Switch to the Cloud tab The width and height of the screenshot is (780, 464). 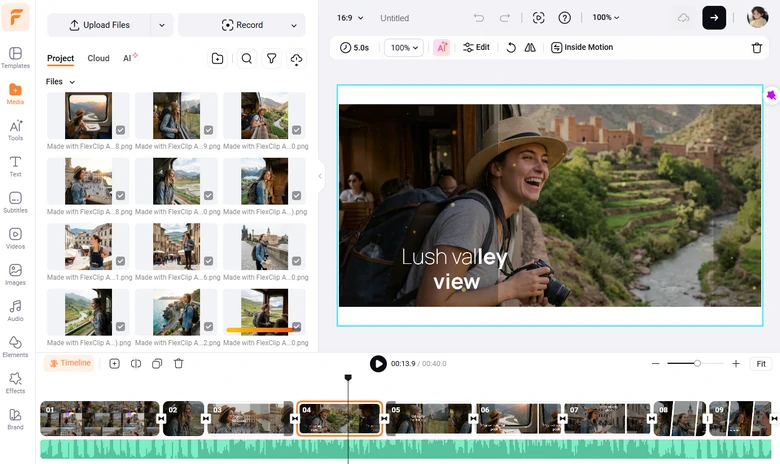click(x=98, y=59)
